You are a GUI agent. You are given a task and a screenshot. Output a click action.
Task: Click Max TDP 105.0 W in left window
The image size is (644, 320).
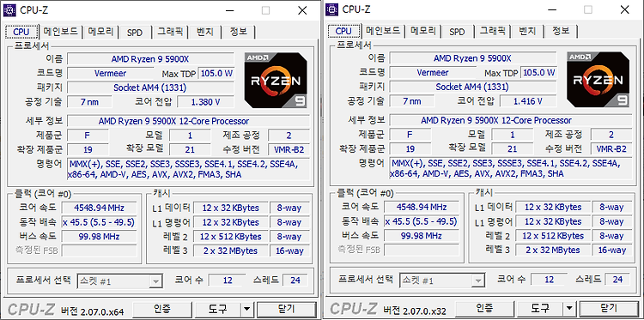[216, 74]
